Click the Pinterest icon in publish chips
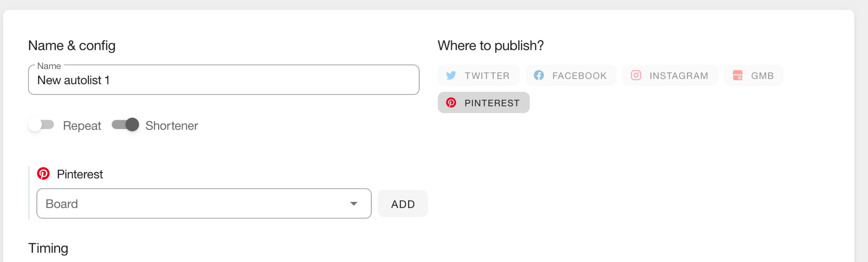This screenshot has height=262, width=868. tap(451, 102)
